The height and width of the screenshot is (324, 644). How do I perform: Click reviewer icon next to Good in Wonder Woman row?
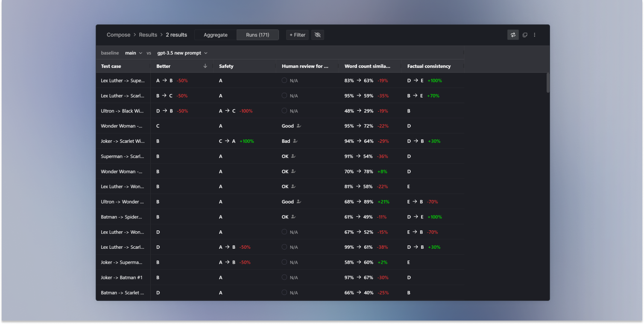[x=299, y=126]
